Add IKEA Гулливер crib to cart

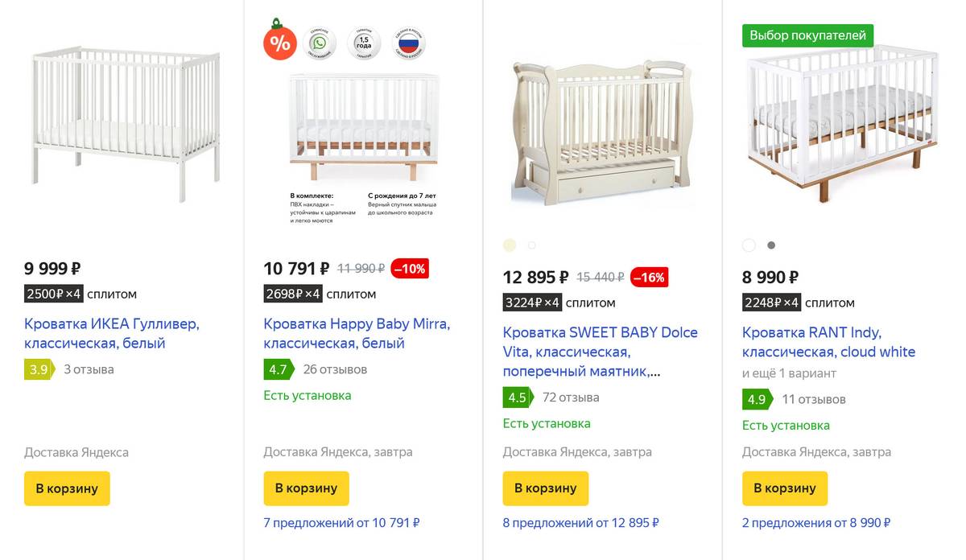(x=67, y=488)
